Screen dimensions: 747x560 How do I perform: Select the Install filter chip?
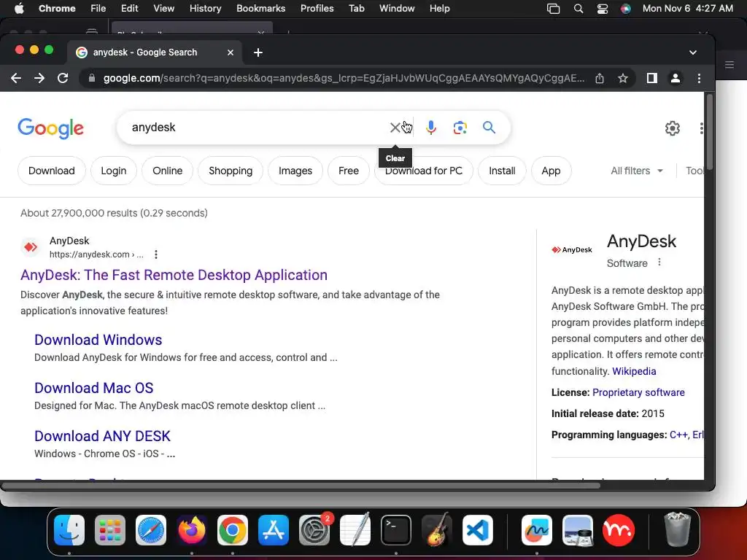pyautogui.click(x=502, y=171)
